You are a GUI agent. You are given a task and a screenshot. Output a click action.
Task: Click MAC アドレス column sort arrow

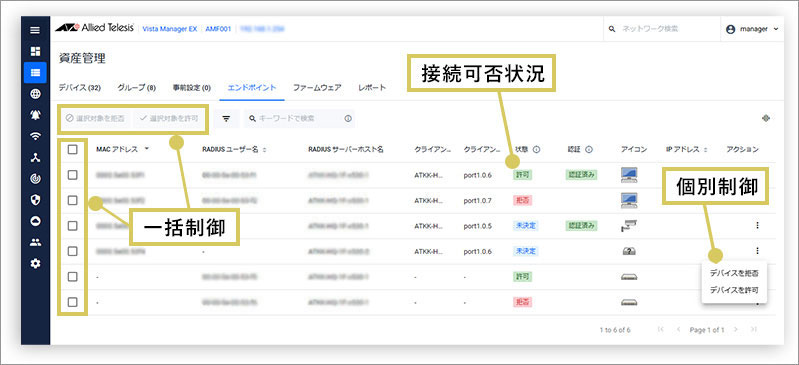click(147, 149)
